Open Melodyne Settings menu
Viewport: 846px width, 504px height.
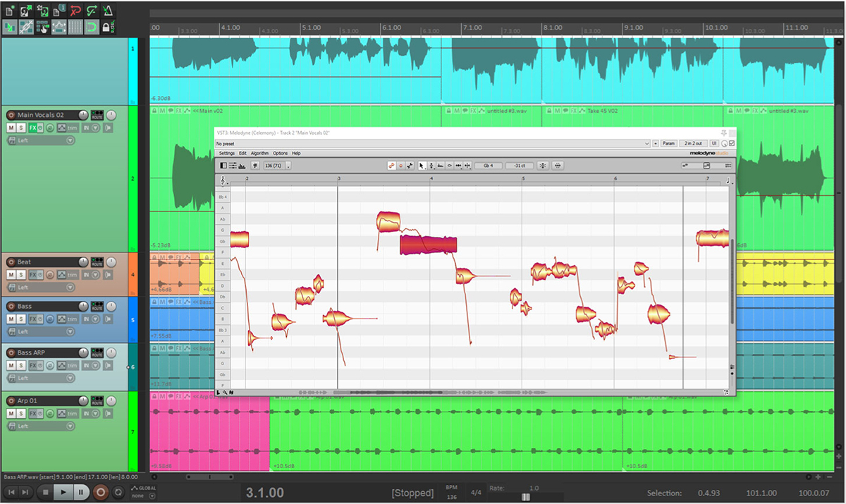point(226,153)
